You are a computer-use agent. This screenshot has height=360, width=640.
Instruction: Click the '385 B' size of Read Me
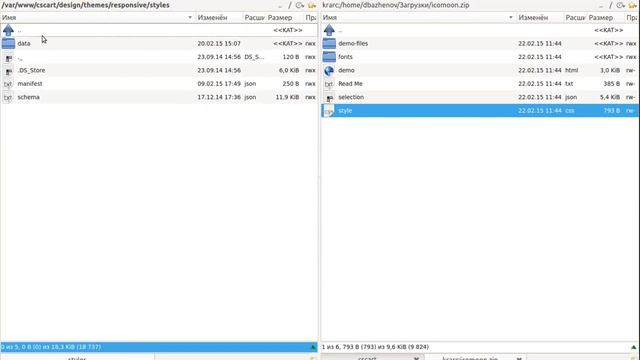point(611,84)
